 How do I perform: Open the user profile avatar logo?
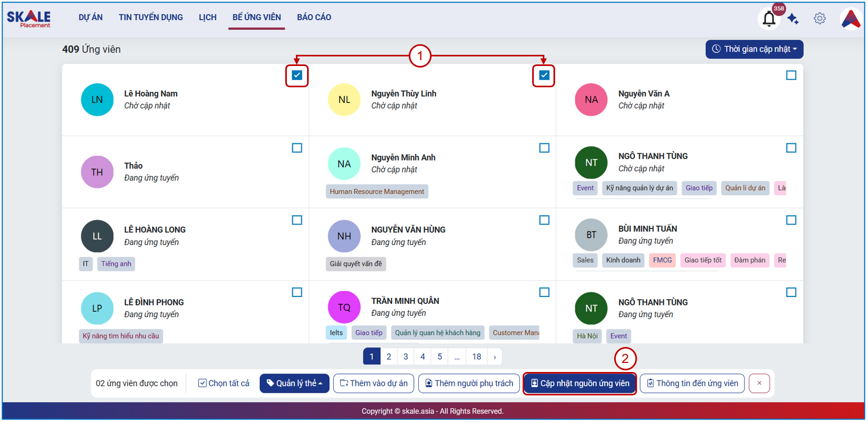850,19
